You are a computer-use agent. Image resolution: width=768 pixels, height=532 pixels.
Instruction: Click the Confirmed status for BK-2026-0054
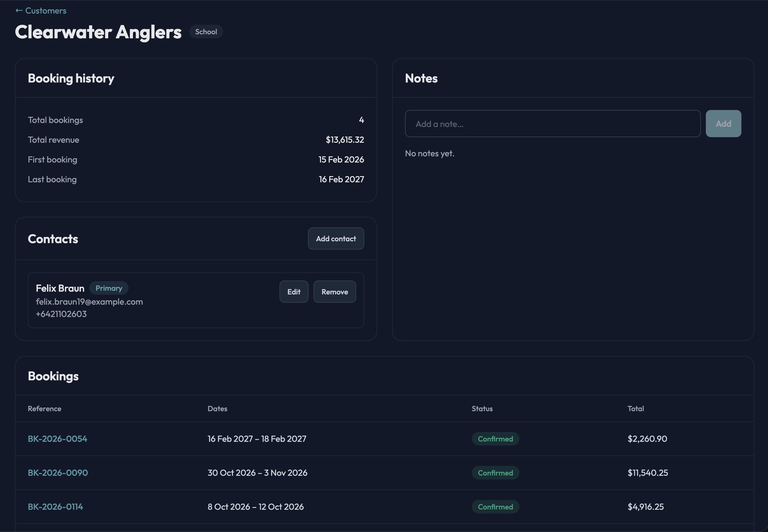(x=495, y=439)
